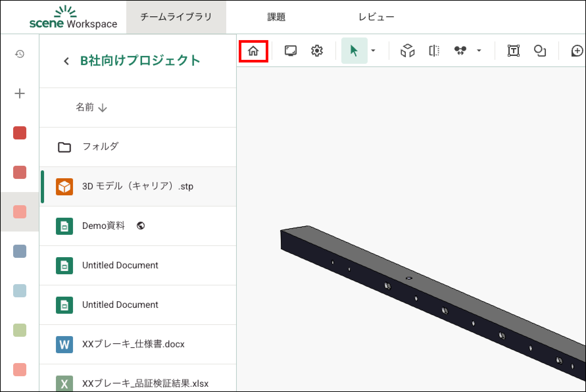Select the shapes annotation tool
Image resolution: width=586 pixels, height=392 pixels.
coord(540,51)
